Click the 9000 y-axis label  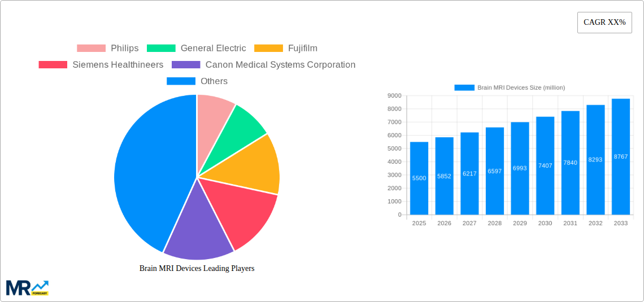tap(394, 95)
